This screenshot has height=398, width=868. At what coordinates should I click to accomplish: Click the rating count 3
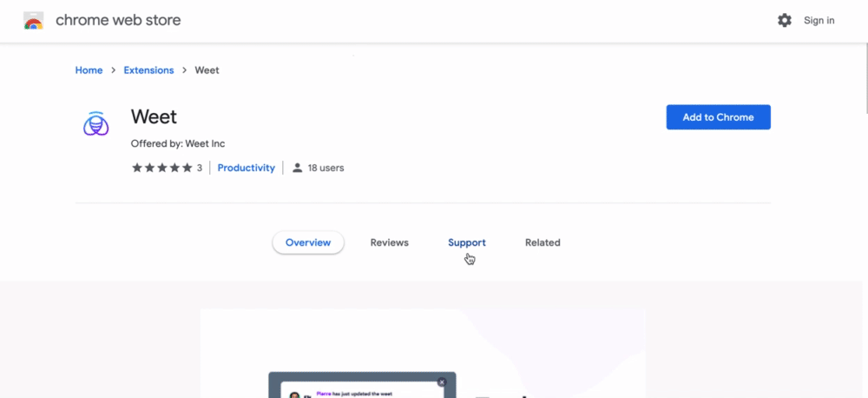tap(200, 168)
